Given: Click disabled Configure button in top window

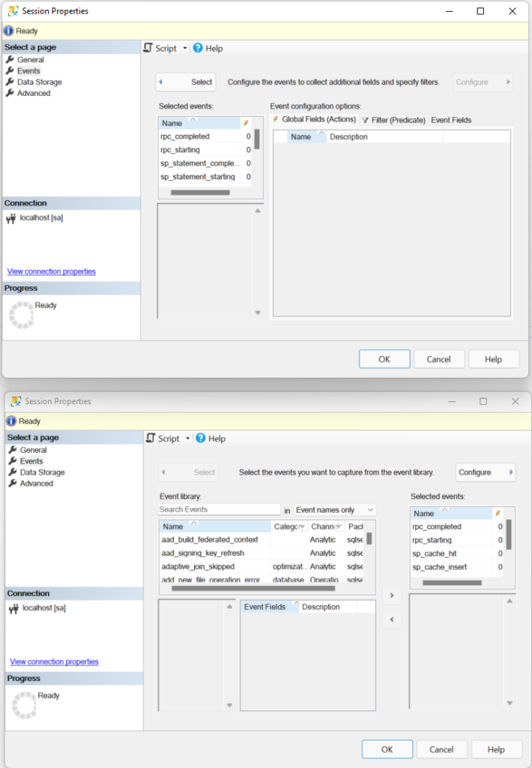Looking at the screenshot, I should pyautogui.click(x=483, y=82).
